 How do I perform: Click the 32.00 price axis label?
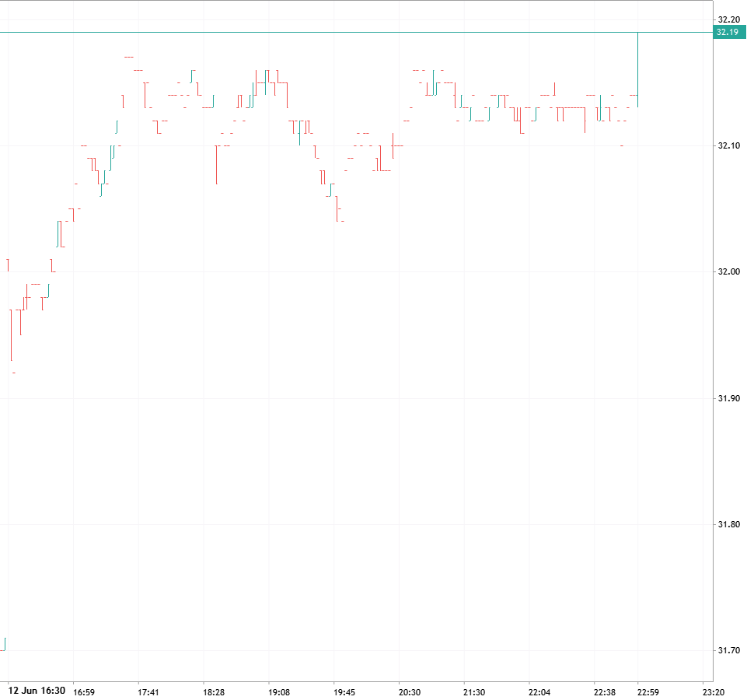tap(729, 271)
